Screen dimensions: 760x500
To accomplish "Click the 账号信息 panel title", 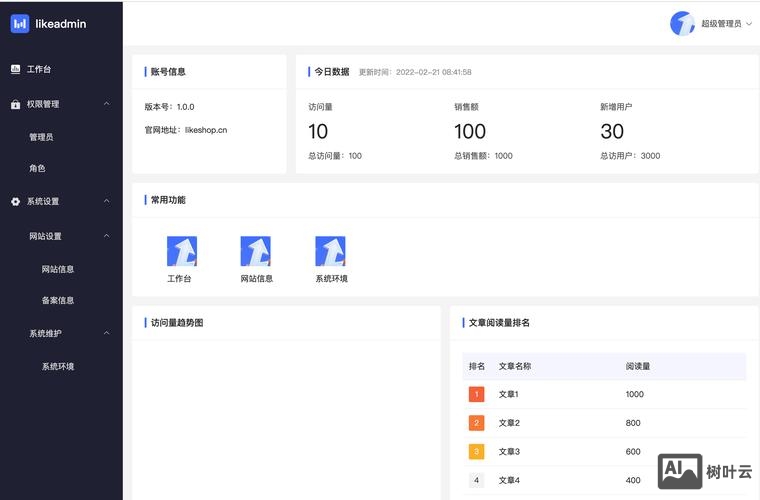I will [x=168, y=72].
